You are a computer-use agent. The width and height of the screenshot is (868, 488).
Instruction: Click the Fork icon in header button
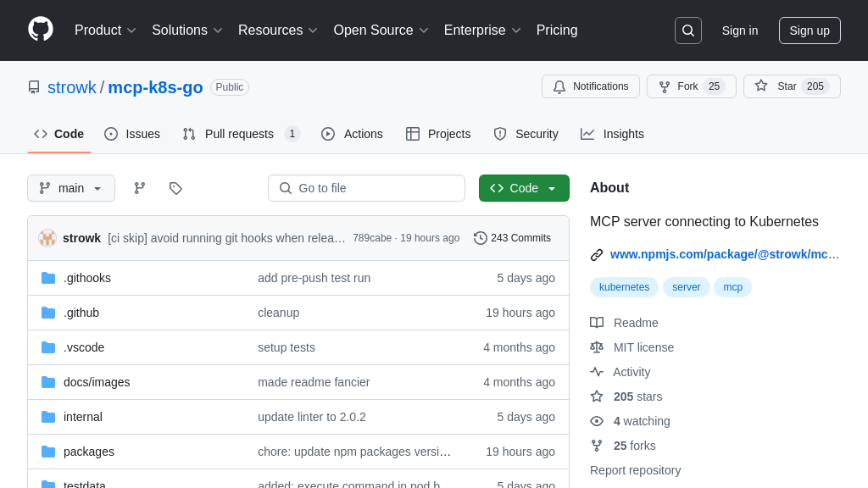pyautogui.click(x=665, y=87)
